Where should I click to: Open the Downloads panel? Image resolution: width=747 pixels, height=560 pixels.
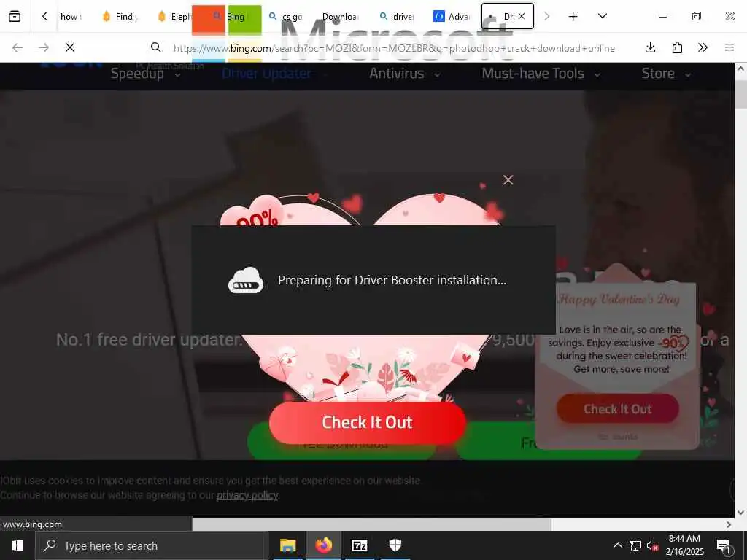(x=650, y=47)
